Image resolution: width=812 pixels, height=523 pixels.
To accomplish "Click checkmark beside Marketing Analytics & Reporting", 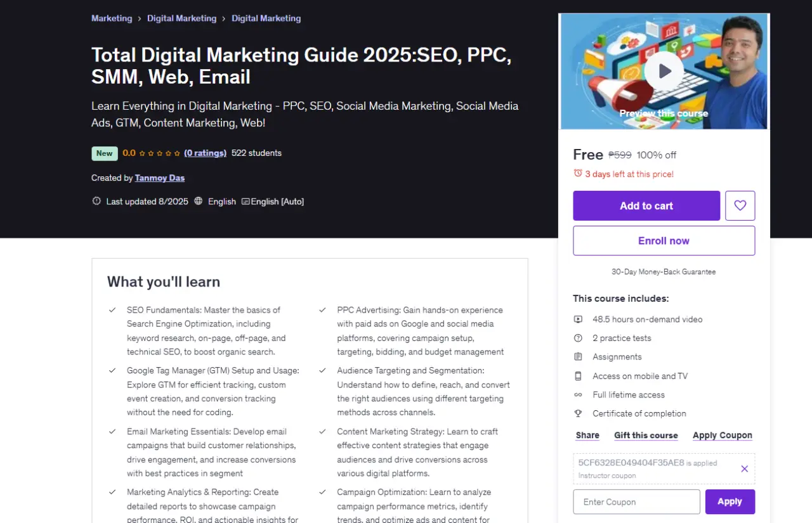I will pos(112,492).
